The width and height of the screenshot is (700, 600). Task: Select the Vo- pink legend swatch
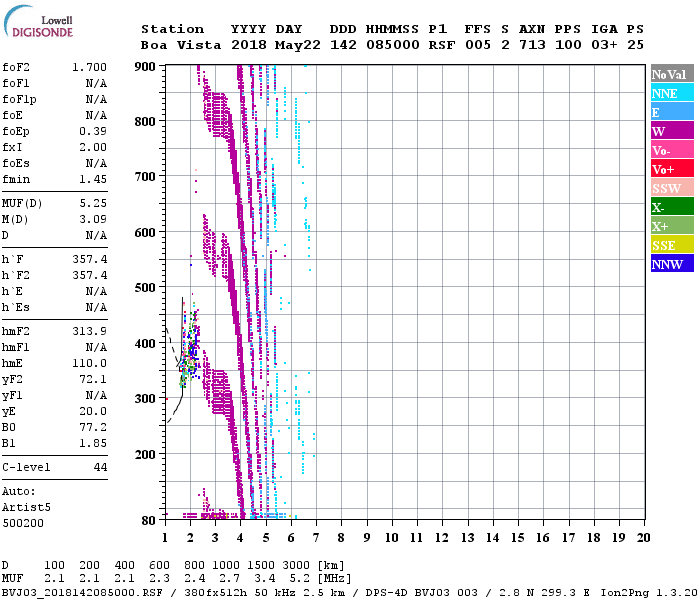[672, 150]
